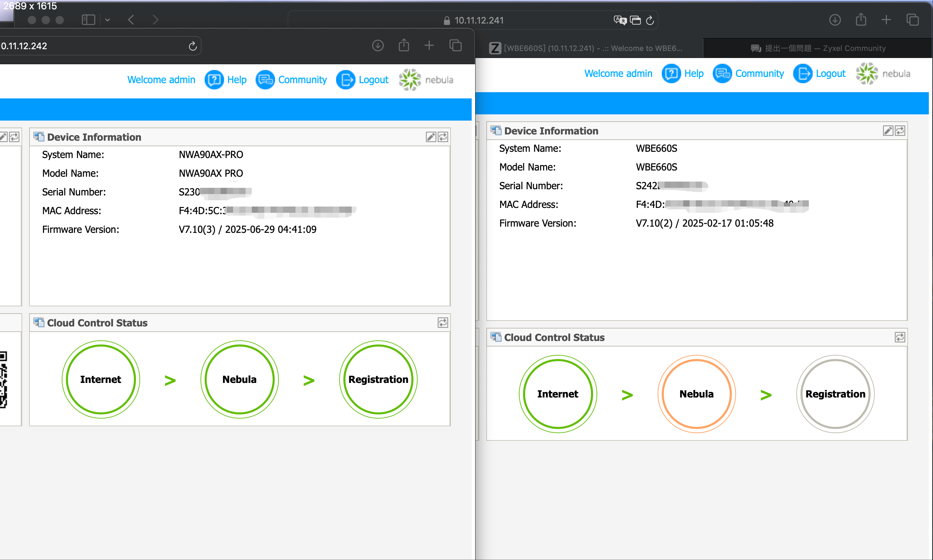Show downloads in front Safari window
This screenshot has width=933, height=560.
[378, 46]
